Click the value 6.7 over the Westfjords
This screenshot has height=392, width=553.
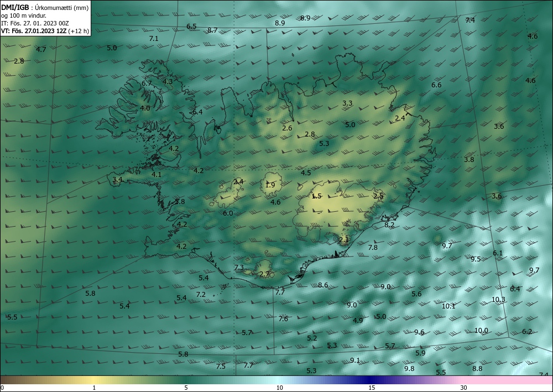click(147, 83)
